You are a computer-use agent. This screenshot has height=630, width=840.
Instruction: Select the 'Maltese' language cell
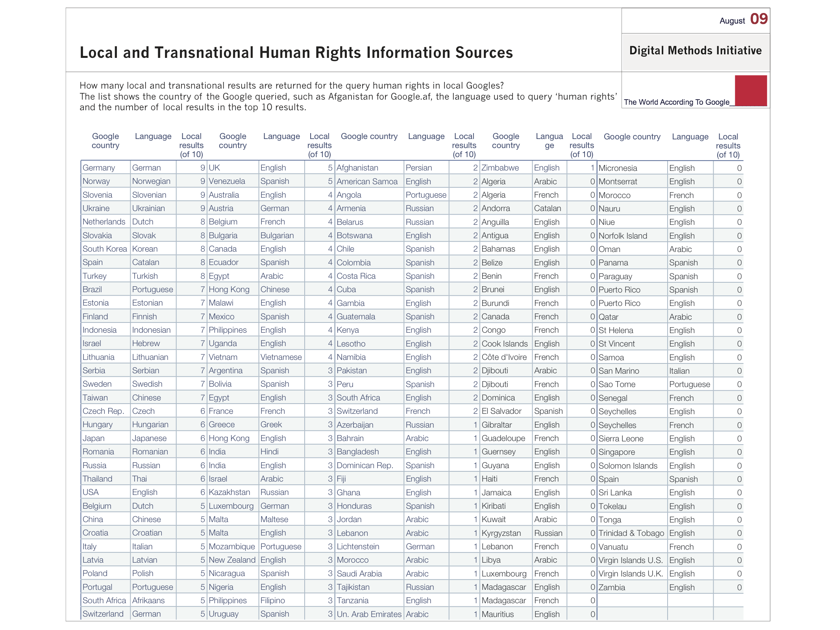281,519
